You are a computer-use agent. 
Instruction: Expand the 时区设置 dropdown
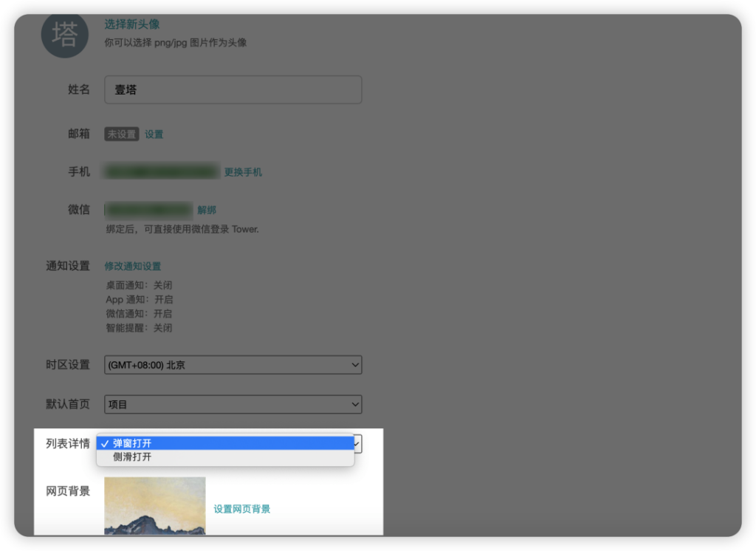(x=233, y=365)
